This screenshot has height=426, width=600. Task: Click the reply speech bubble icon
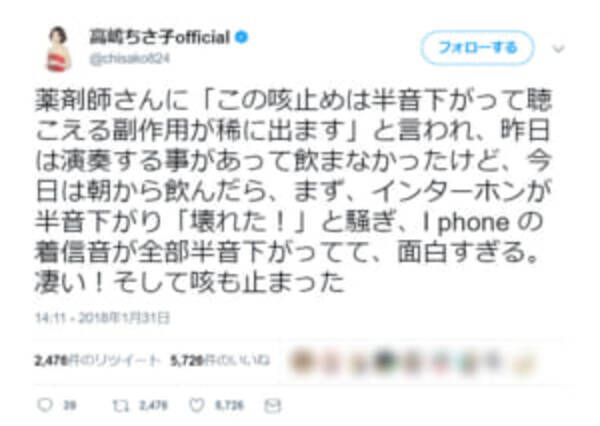point(44,405)
